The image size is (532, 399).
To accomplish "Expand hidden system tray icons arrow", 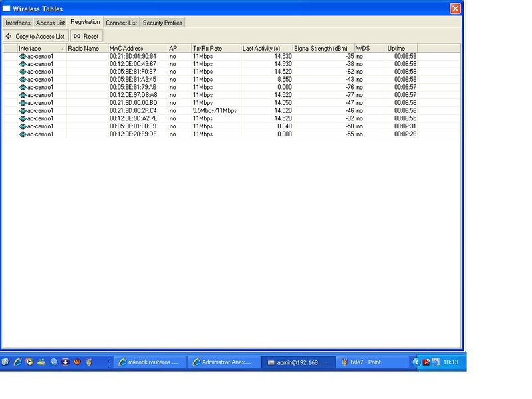I will click(x=416, y=362).
